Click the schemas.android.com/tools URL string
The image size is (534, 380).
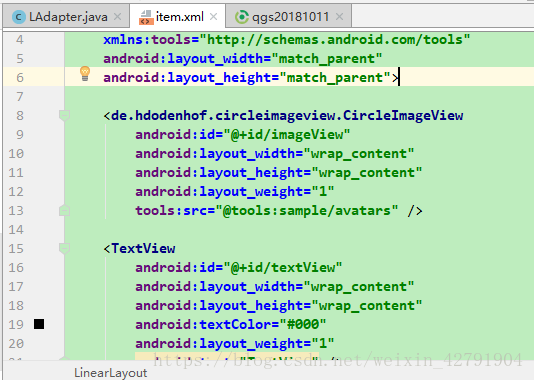(x=334, y=40)
